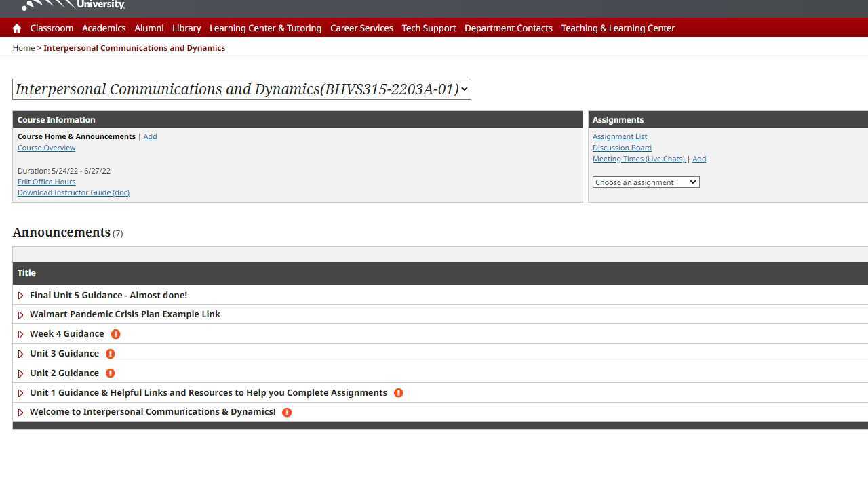The width and height of the screenshot is (868, 488).
Task: Open the Choose an assignment dropdown
Action: point(645,182)
